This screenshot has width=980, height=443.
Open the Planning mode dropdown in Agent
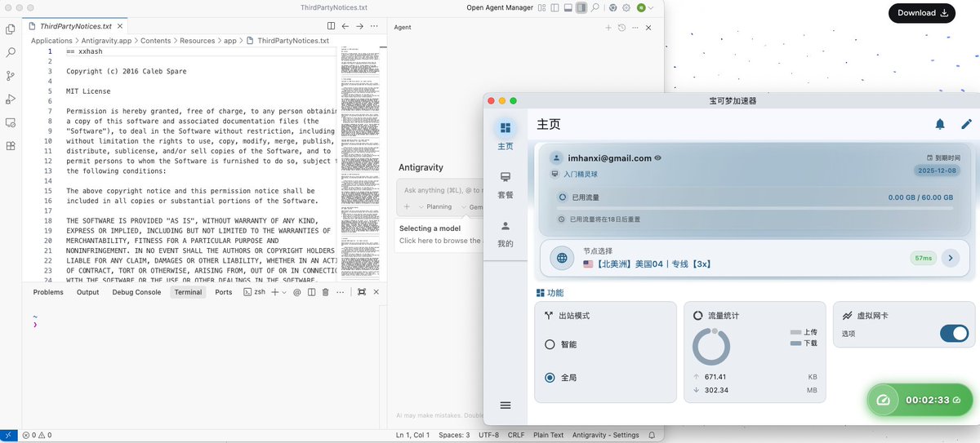click(434, 207)
